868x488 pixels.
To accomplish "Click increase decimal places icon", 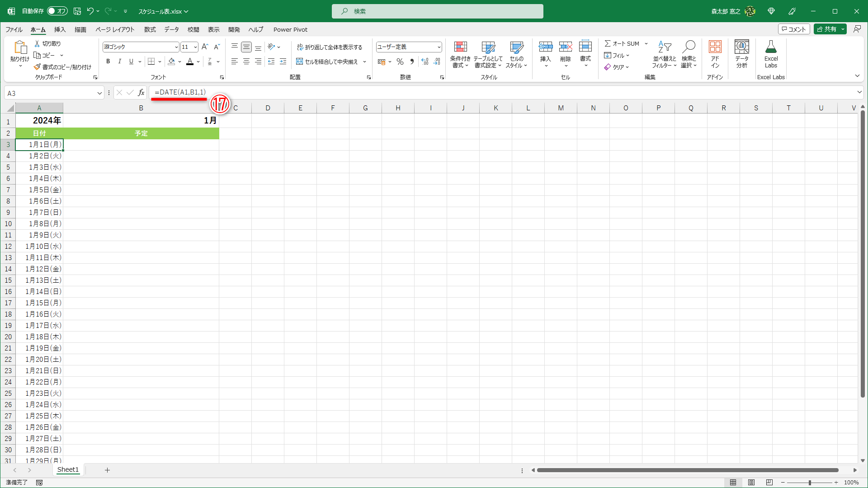I will click(425, 62).
